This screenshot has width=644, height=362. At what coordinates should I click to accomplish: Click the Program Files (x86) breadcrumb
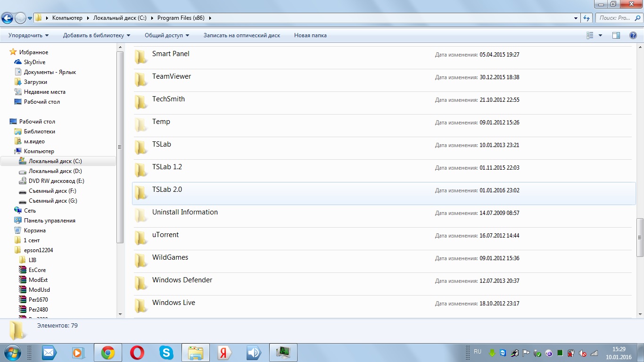[181, 18]
